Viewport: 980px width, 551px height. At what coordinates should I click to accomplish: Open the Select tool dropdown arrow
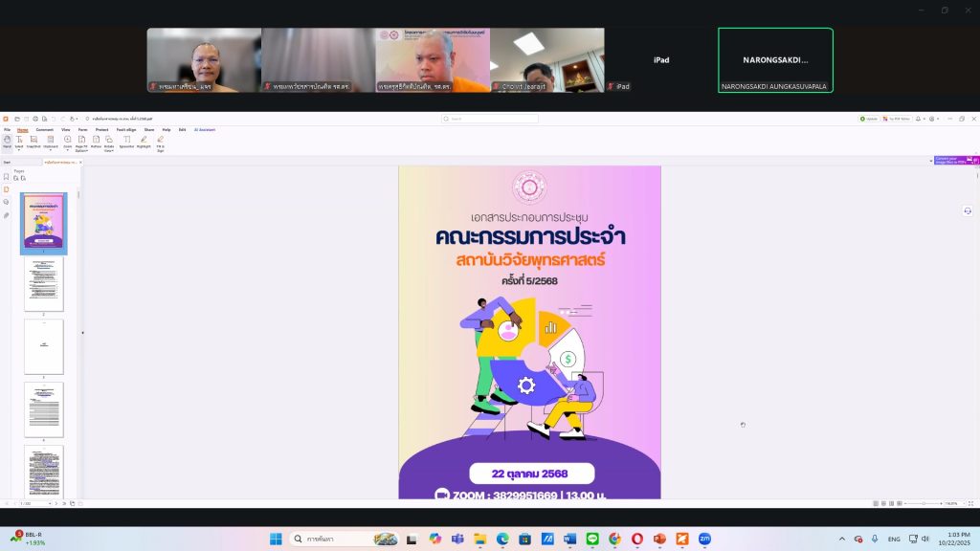click(19, 150)
